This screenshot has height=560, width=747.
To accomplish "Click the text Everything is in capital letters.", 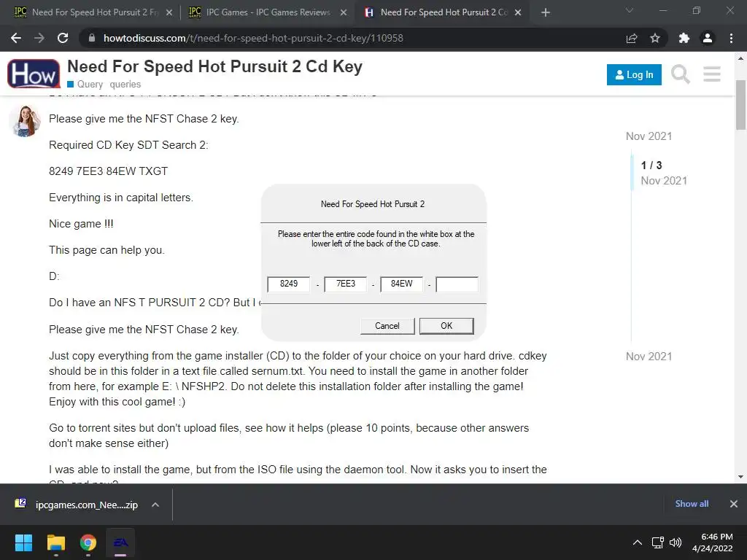I will (x=121, y=198).
